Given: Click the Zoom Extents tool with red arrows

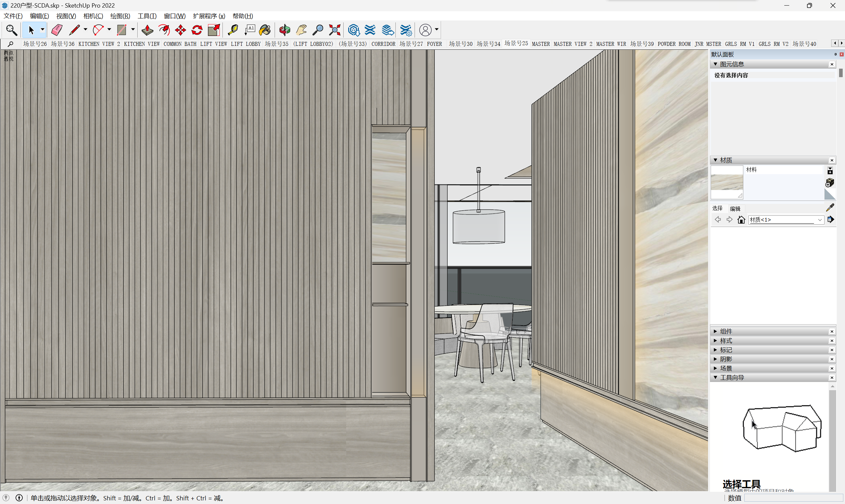Looking at the screenshot, I should pos(335,30).
